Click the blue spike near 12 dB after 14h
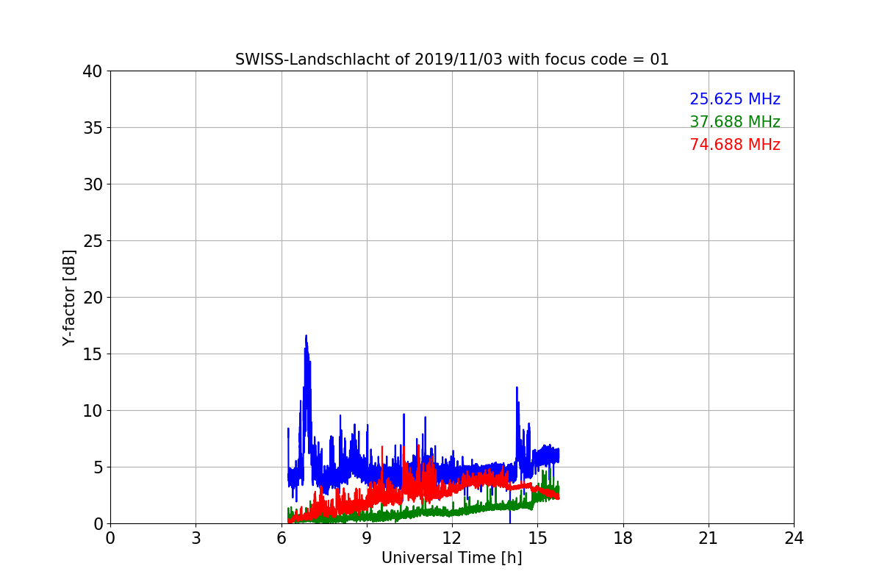882x588 pixels. pos(517,388)
